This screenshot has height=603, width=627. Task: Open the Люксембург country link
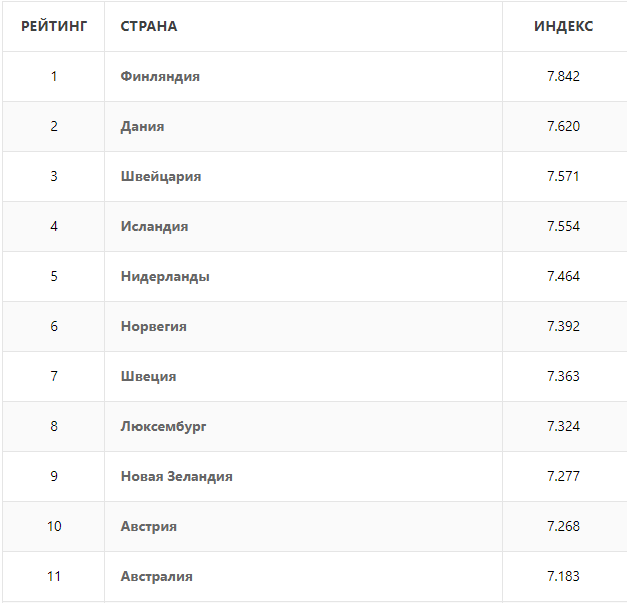164,426
